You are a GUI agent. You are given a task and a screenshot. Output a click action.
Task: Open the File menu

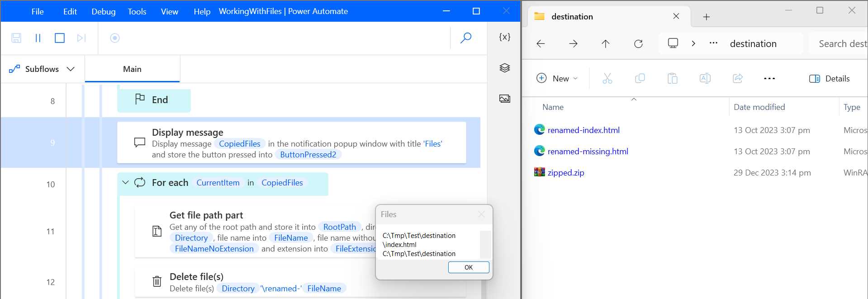coord(38,12)
